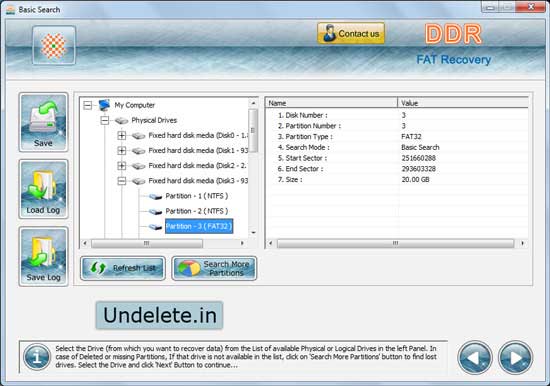Click the Disk Number row

tap(397, 115)
